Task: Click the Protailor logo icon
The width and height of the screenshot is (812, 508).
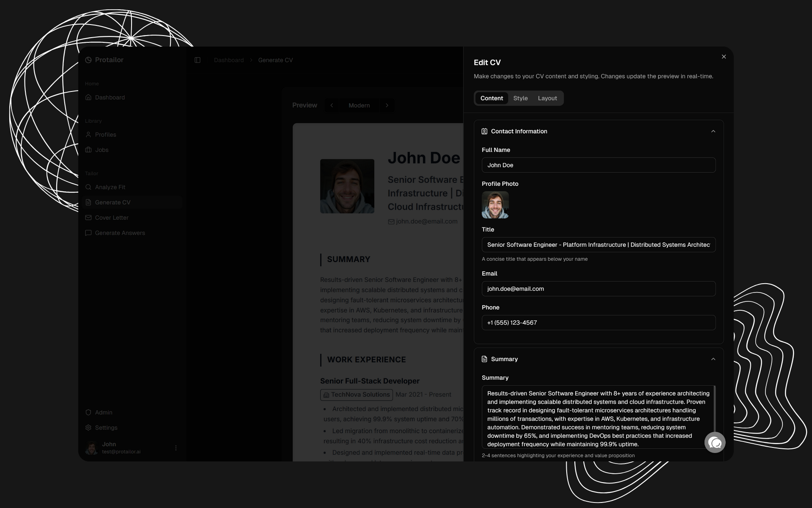Action: (x=88, y=60)
